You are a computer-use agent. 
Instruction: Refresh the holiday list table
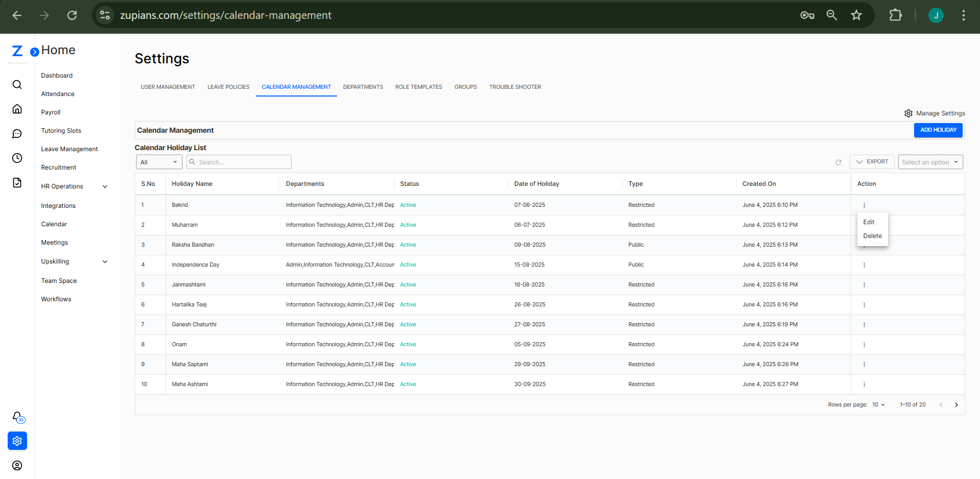(x=838, y=162)
